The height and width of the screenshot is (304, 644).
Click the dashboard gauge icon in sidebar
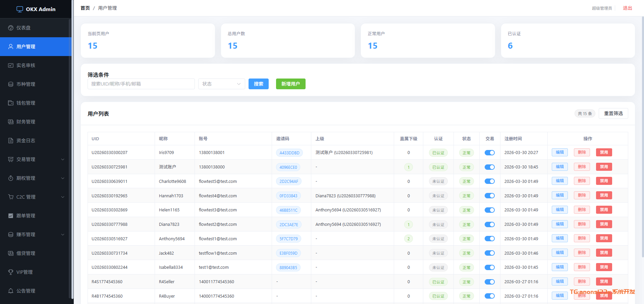tap(11, 28)
